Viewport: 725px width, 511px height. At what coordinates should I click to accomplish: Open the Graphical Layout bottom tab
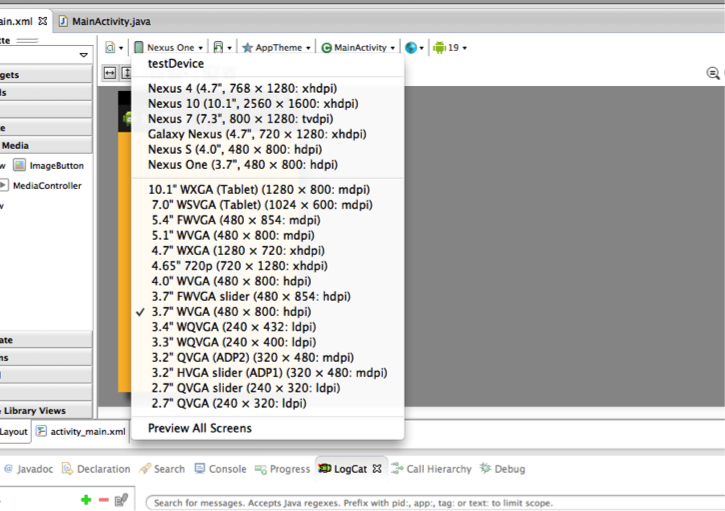pyautogui.click(x=14, y=431)
